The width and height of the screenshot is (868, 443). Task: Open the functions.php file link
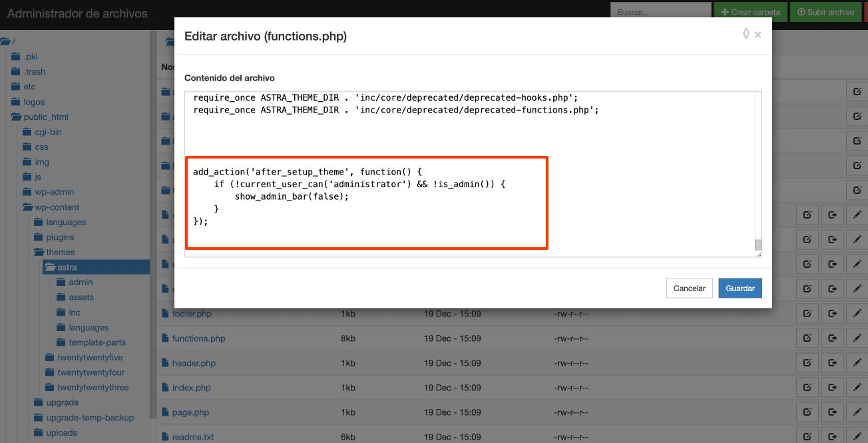pyautogui.click(x=198, y=338)
